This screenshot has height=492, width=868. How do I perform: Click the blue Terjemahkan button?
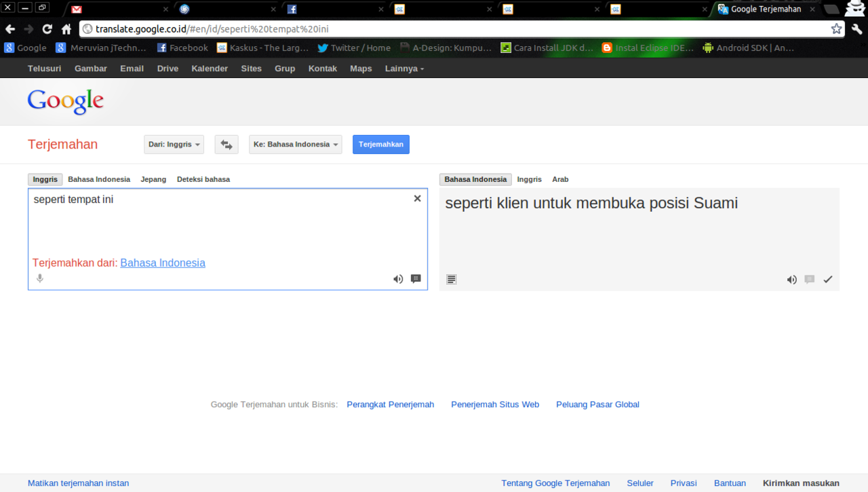click(x=381, y=145)
